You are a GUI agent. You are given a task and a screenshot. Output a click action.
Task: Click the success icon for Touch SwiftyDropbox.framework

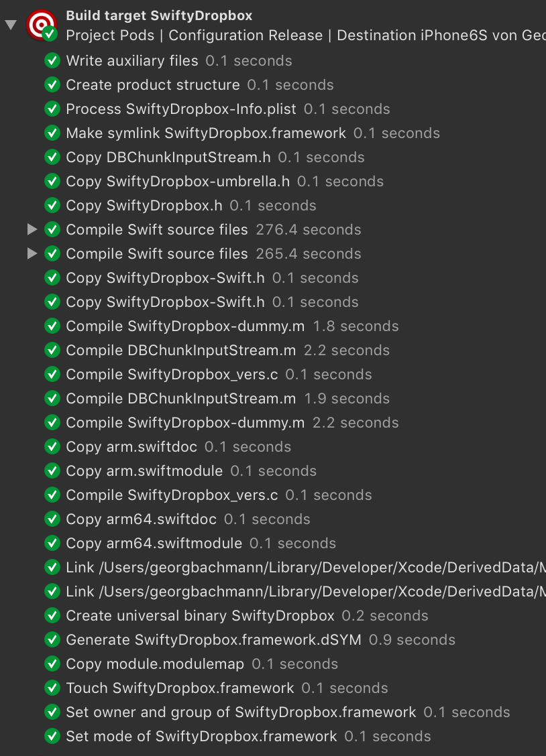click(52, 688)
